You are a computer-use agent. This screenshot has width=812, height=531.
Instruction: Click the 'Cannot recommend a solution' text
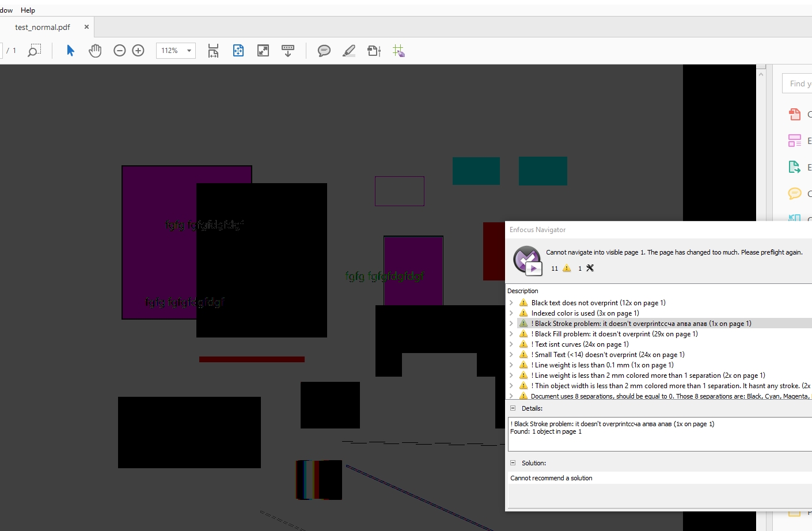[551, 478]
